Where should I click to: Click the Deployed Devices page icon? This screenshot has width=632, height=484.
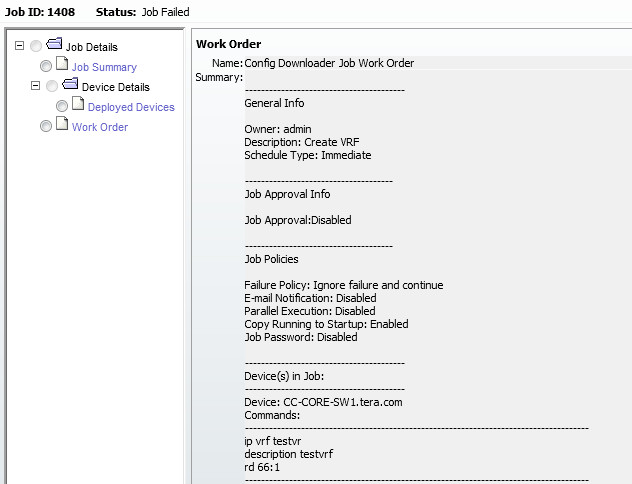[x=78, y=103]
